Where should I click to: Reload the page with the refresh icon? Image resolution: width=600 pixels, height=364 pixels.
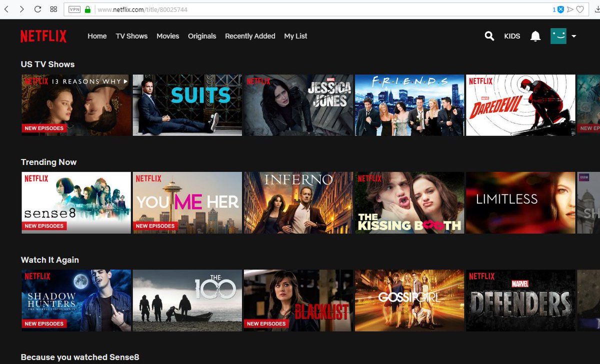click(x=37, y=9)
